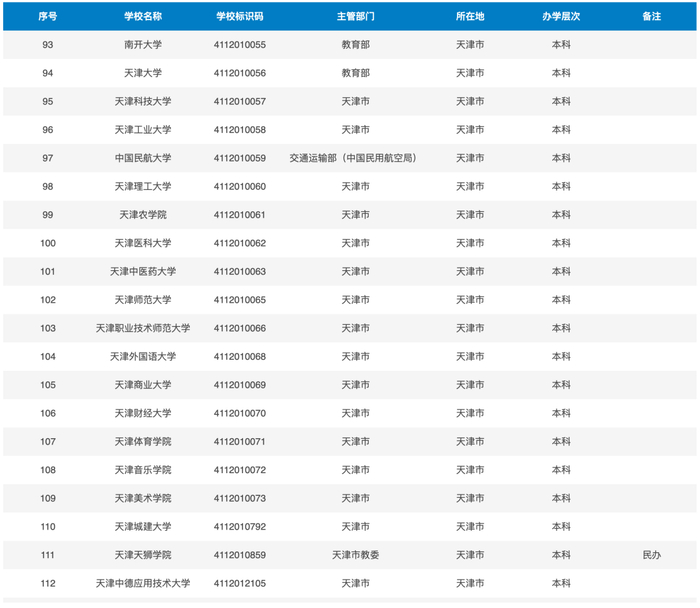Screen dimensions: 700x608
Task: Click the 所在地 column header
Action: 470,17
